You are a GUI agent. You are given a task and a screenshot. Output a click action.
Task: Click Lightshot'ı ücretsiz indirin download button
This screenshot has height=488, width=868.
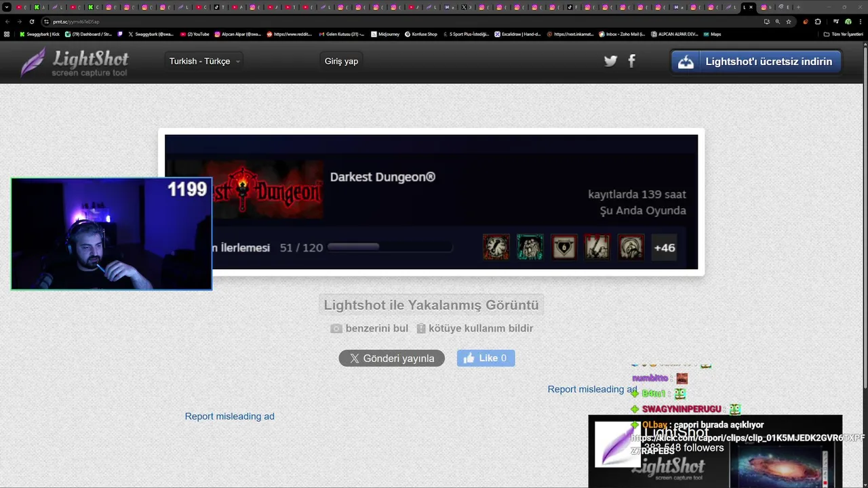click(x=756, y=61)
